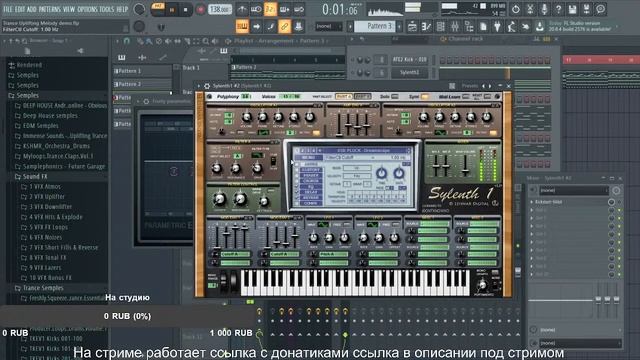Image resolution: width=640 pixels, height=360 pixels.
Task: Open the ADD menu
Action: (31, 9)
